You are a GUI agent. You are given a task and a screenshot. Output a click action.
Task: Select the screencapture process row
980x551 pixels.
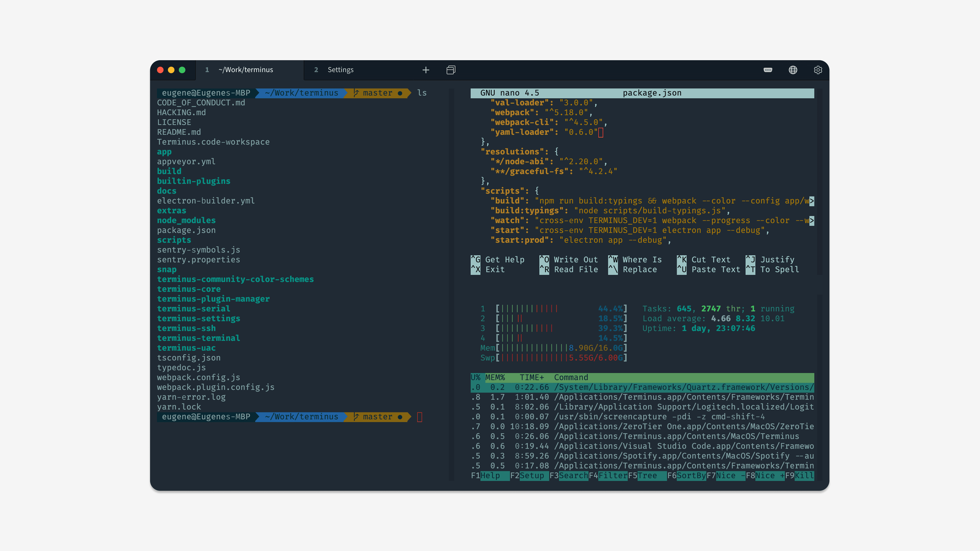pos(642,417)
